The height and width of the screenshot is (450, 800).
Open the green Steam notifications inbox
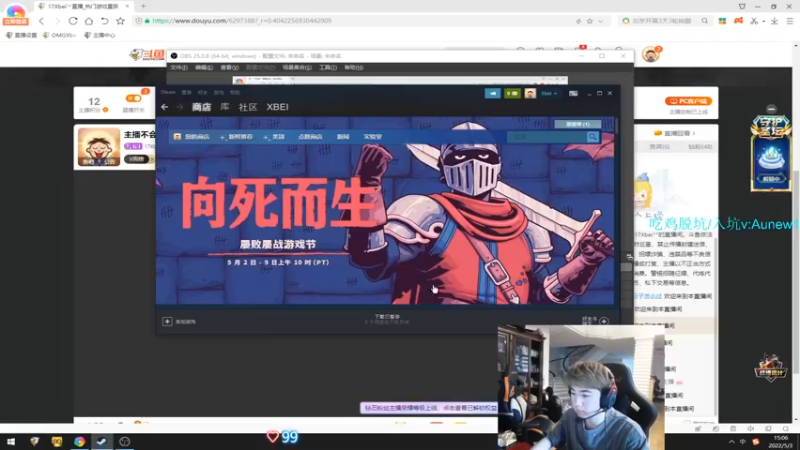pos(512,93)
